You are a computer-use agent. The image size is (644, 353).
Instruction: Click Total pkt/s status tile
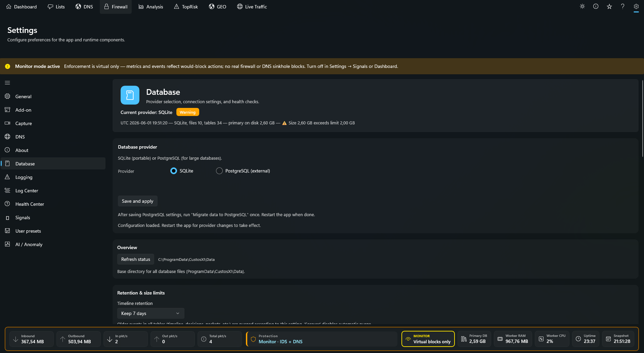pyautogui.click(x=219, y=339)
